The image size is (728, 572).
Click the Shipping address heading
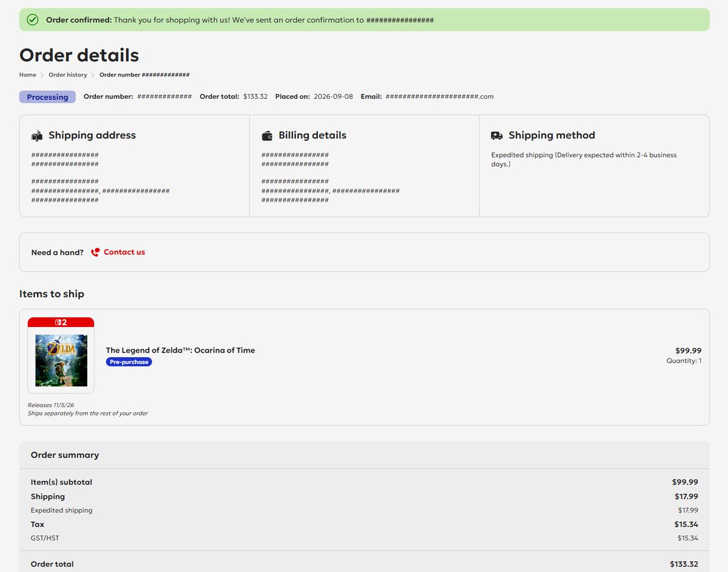[x=92, y=135]
